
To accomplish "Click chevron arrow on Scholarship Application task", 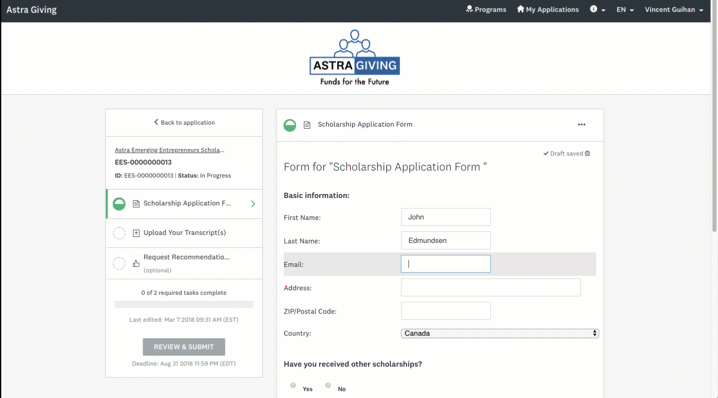I will (x=253, y=204).
